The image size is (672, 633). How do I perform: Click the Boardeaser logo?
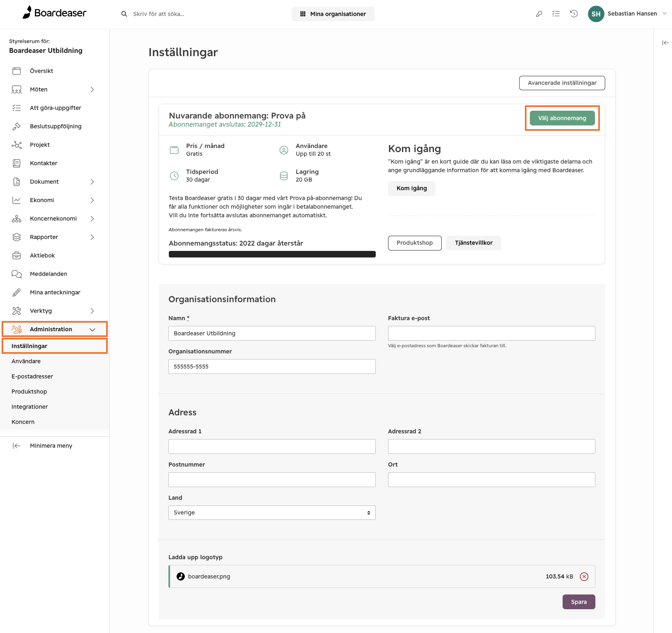pyautogui.click(x=54, y=13)
